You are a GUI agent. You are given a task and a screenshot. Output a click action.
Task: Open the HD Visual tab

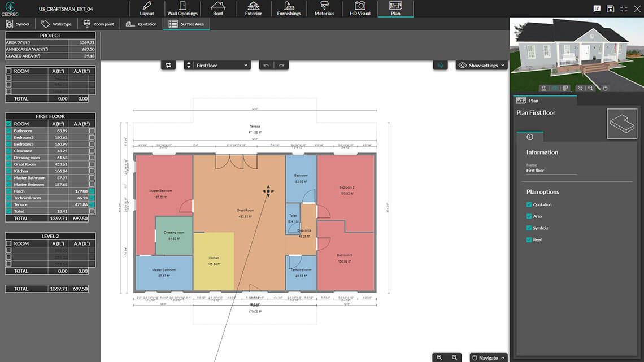pos(359,7)
